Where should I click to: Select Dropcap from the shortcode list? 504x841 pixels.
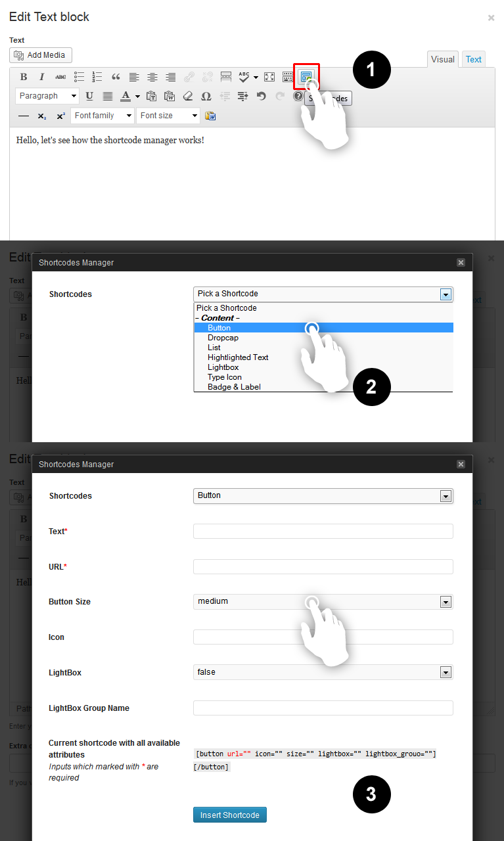323,338
